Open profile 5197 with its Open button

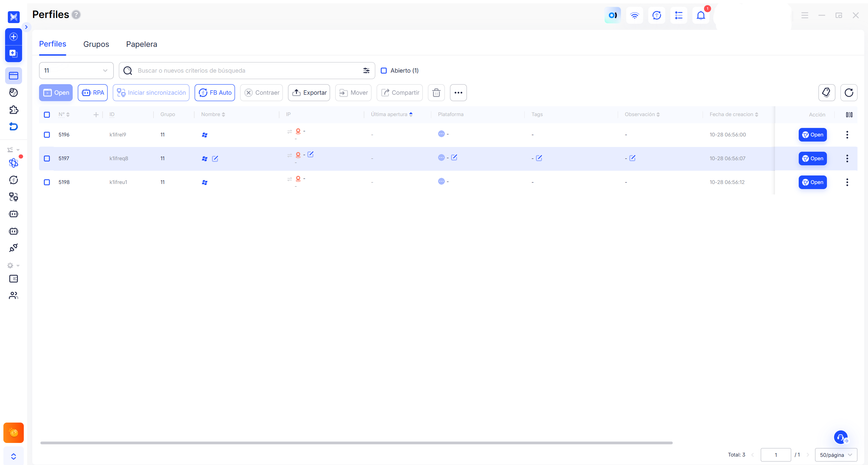click(x=813, y=159)
